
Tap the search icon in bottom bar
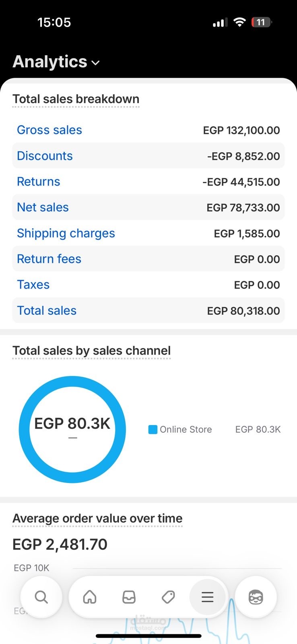(41, 597)
